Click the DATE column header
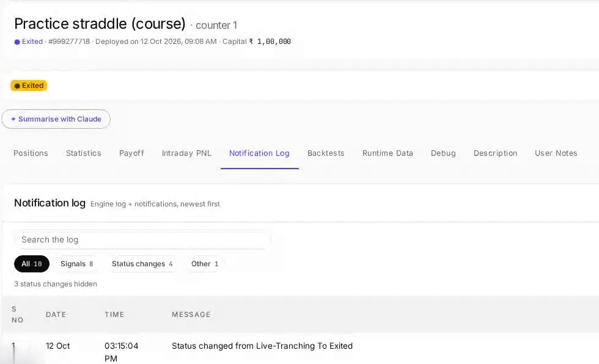Screen dimensions: 599x364 point(56,315)
